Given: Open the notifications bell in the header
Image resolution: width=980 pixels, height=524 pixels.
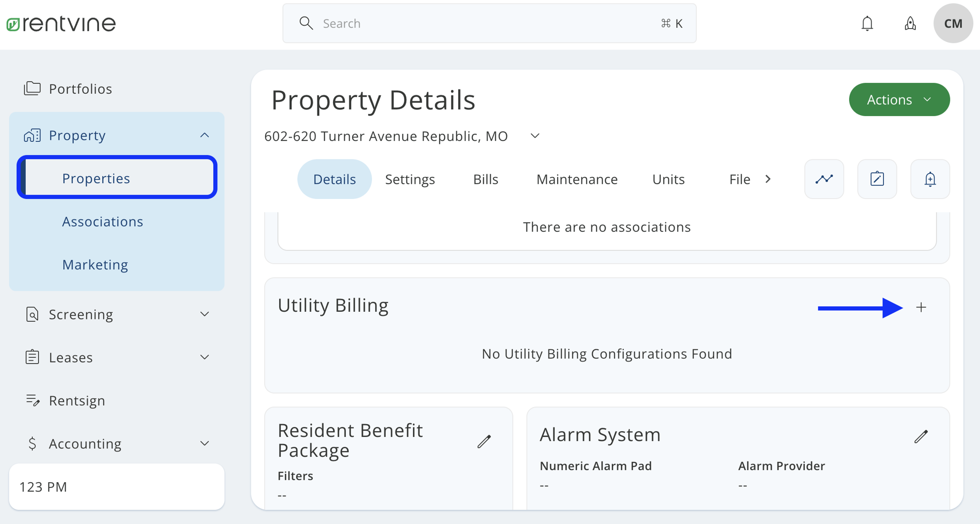Looking at the screenshot, I should (867, 23).
